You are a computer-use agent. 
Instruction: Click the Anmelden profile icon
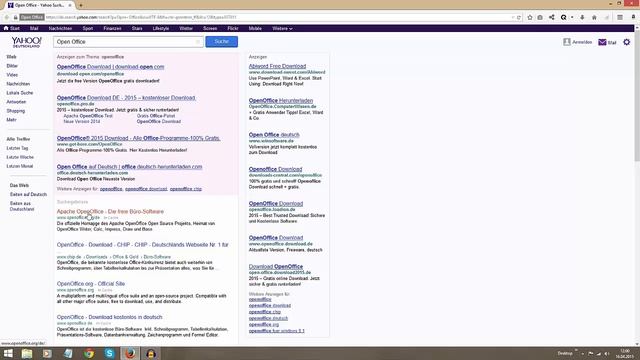(x=567, y=42)
